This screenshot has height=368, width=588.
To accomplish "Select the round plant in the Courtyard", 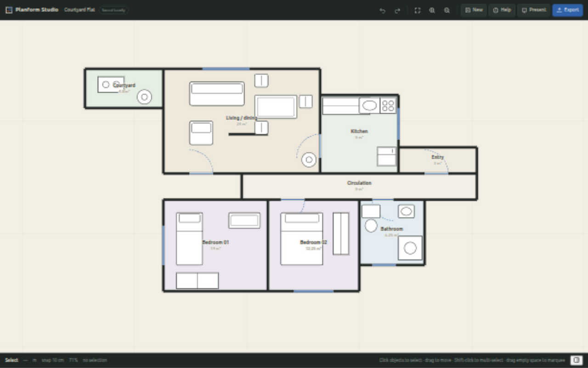I will [144, 97].
